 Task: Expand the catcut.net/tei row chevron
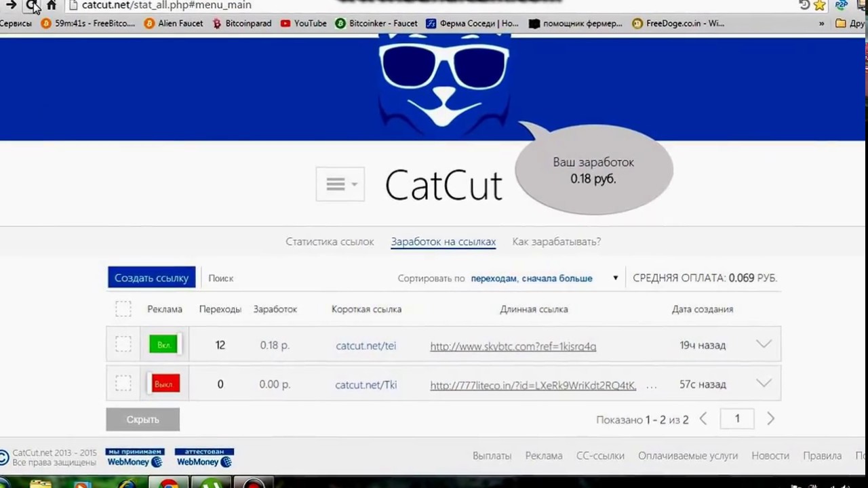764,344
